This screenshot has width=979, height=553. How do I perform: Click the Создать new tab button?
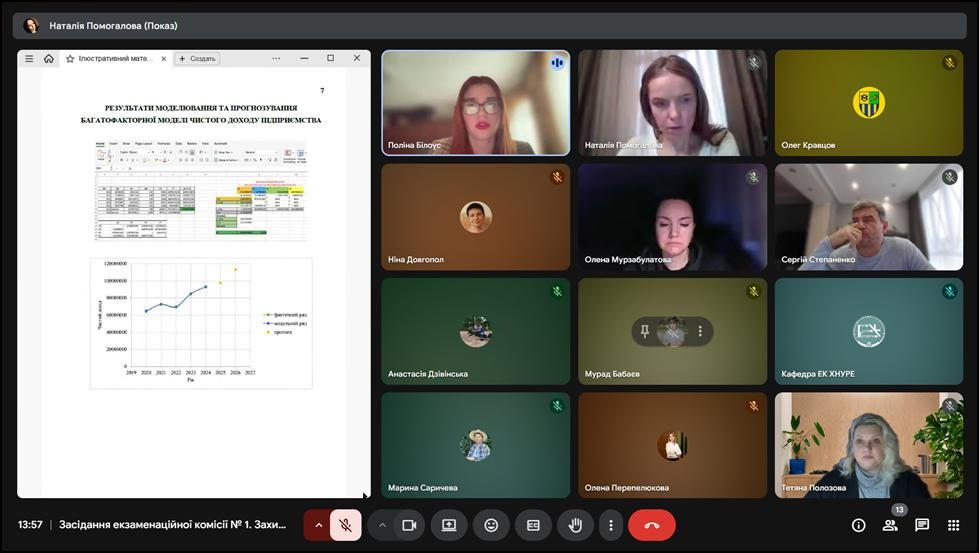point(197,59)
